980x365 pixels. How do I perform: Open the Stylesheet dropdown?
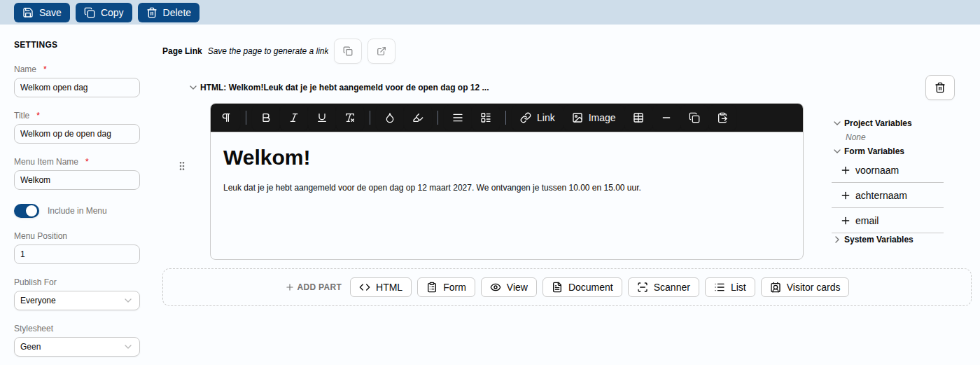[x=77, y=347]
